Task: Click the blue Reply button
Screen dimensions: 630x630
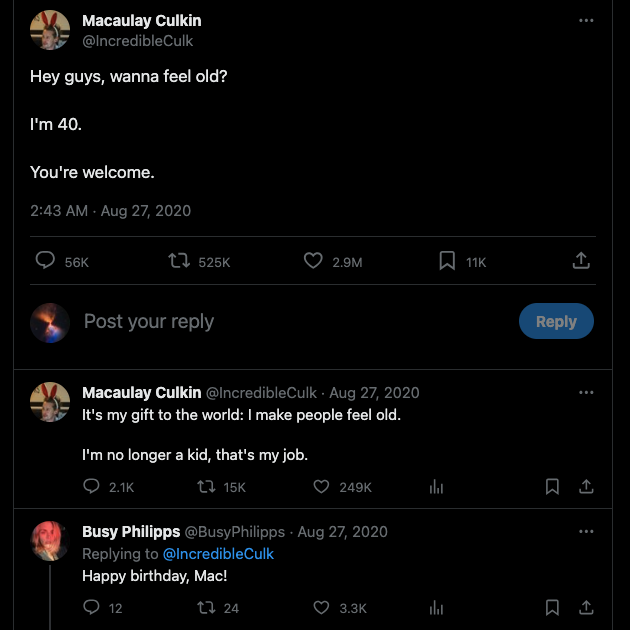Action: tap(556, 321)
